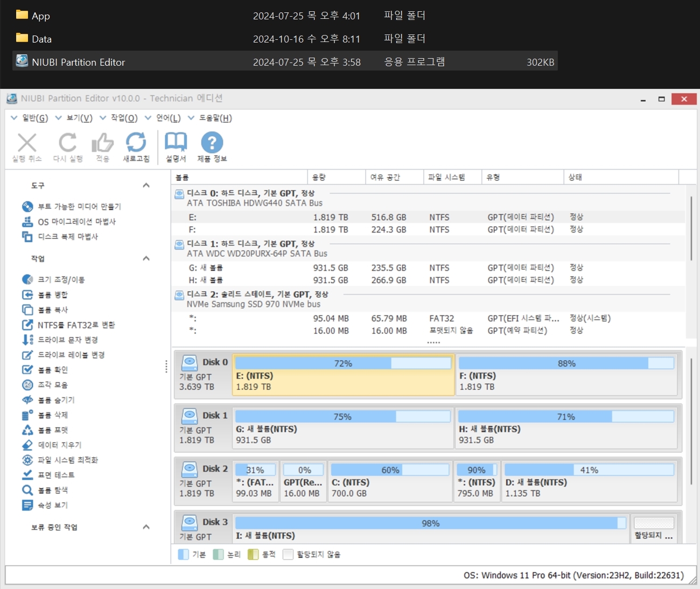Sort by the 용량 column header
This screenshot has width=700, height=589.
tap(337, 177)
